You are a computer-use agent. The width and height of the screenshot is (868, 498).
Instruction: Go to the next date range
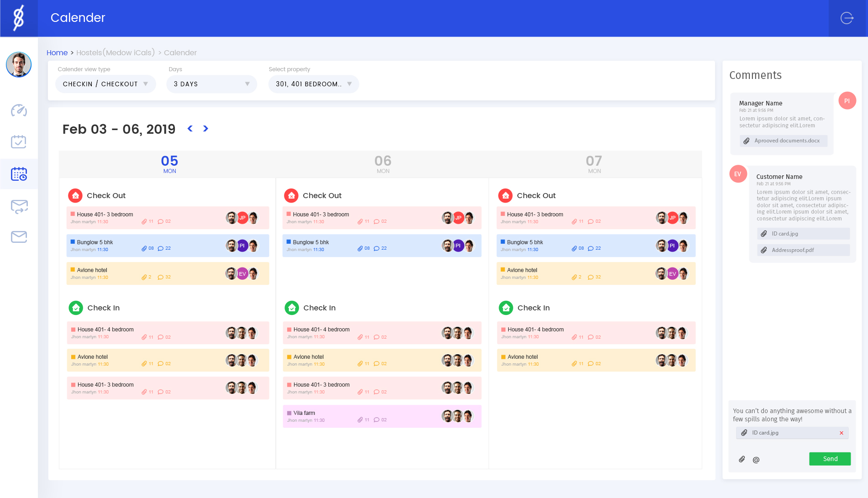tap(205, 129)
